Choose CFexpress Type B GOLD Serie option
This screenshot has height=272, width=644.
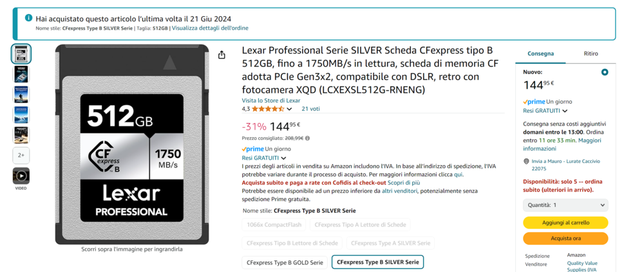click(285, 262)
